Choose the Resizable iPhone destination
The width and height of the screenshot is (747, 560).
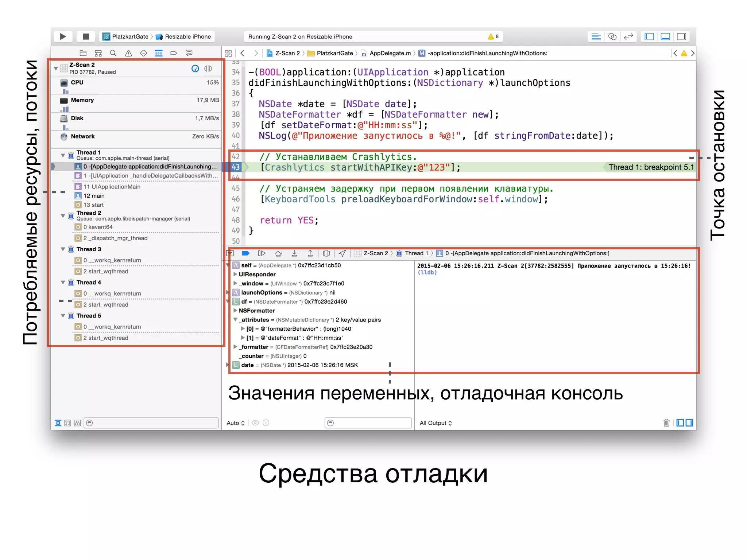tap(183, 36)
